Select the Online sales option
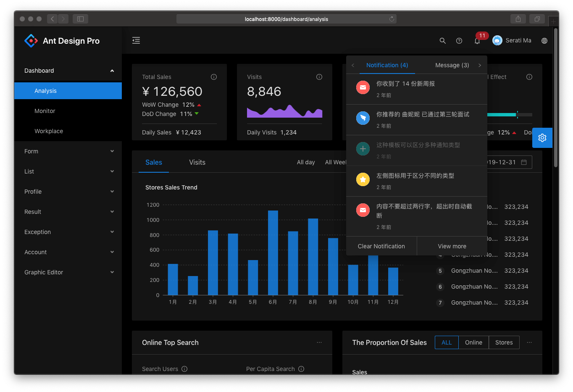573x392 pixels. point(473,342)
